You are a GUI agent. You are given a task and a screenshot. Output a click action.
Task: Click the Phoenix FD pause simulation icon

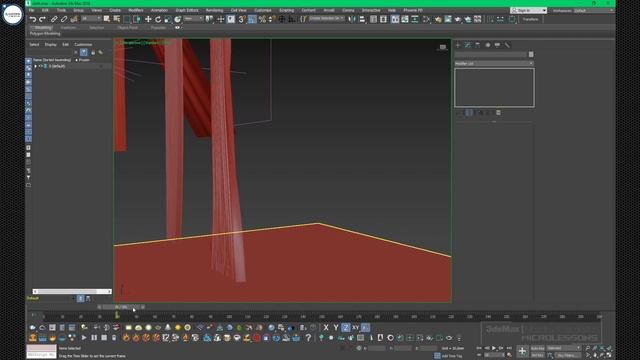click(94, 338)
